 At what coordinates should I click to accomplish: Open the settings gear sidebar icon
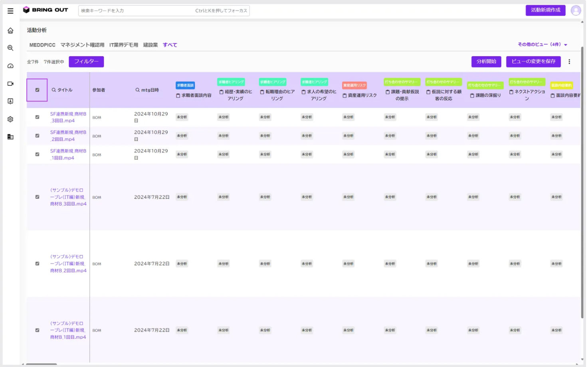[10, 119]
